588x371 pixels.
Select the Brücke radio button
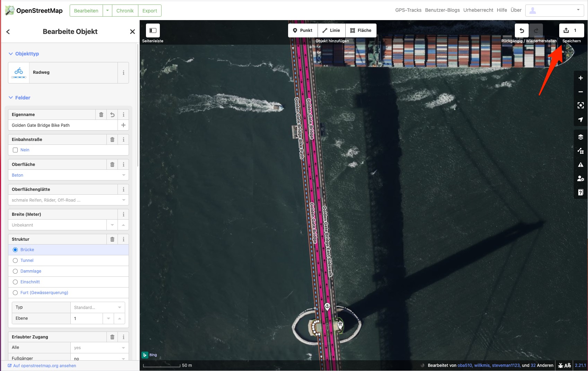(15, 250)
